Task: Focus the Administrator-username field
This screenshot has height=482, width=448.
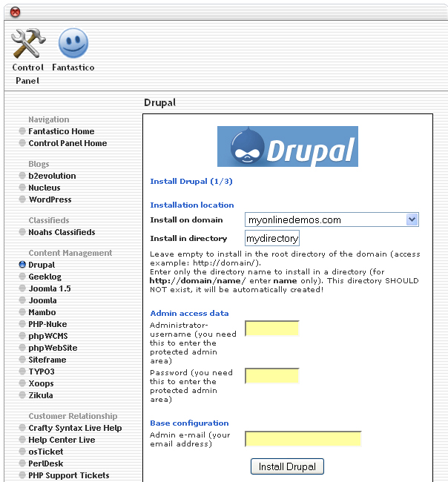Action: point(272,329)
